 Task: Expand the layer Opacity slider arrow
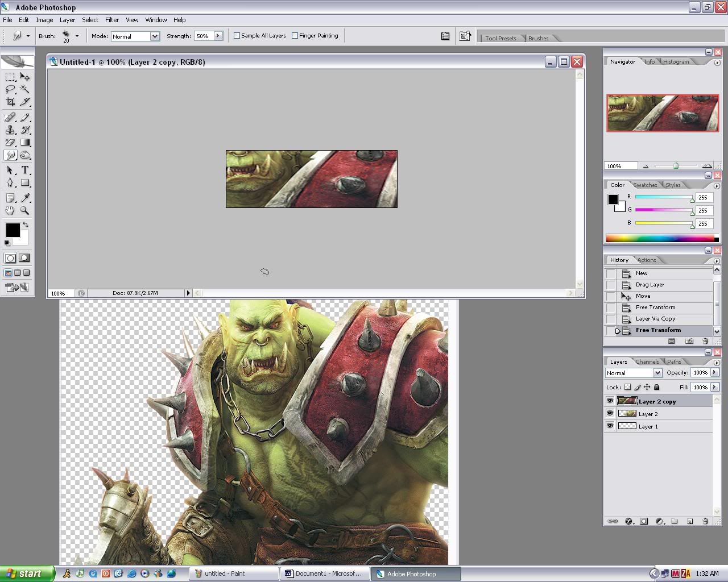[x=715, y=373]
